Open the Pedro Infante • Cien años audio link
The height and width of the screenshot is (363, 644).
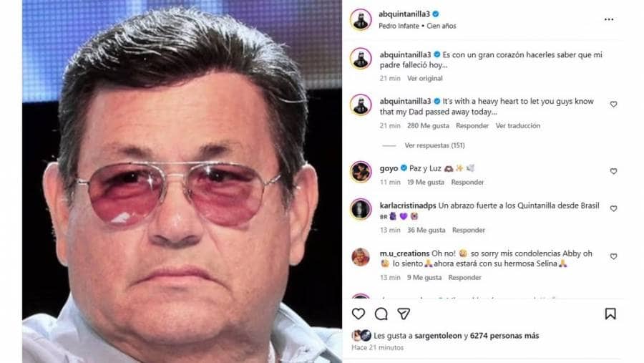tap(417, 26)
